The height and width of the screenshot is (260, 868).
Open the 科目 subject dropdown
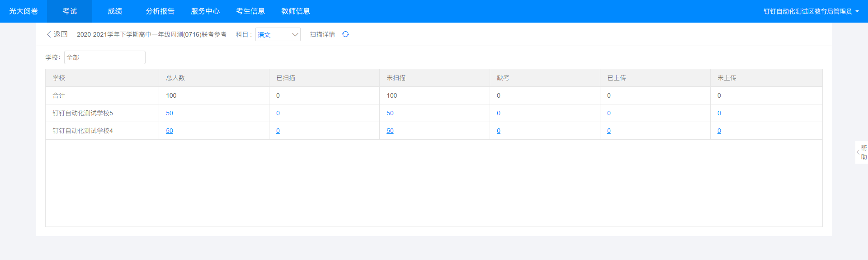coord(278,34)
